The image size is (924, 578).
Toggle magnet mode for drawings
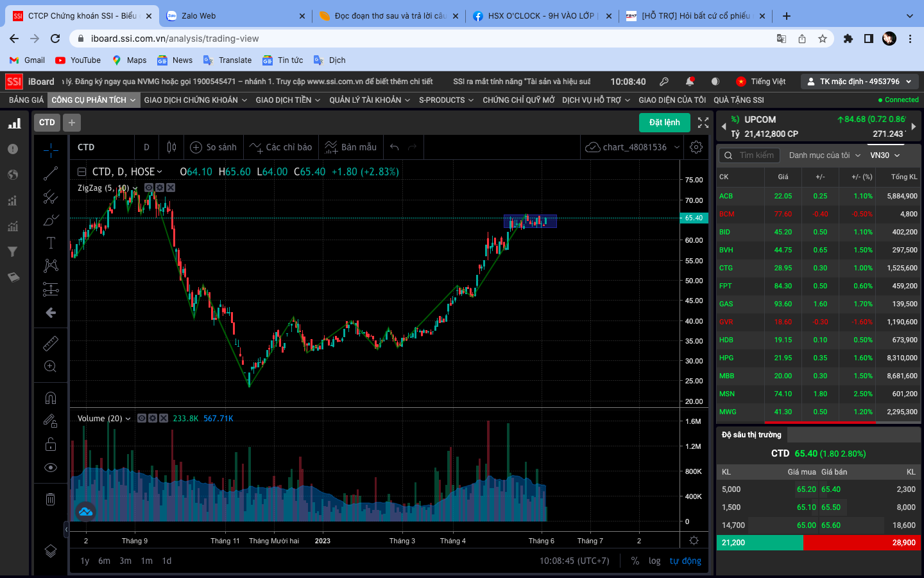(x=51, y=398)
